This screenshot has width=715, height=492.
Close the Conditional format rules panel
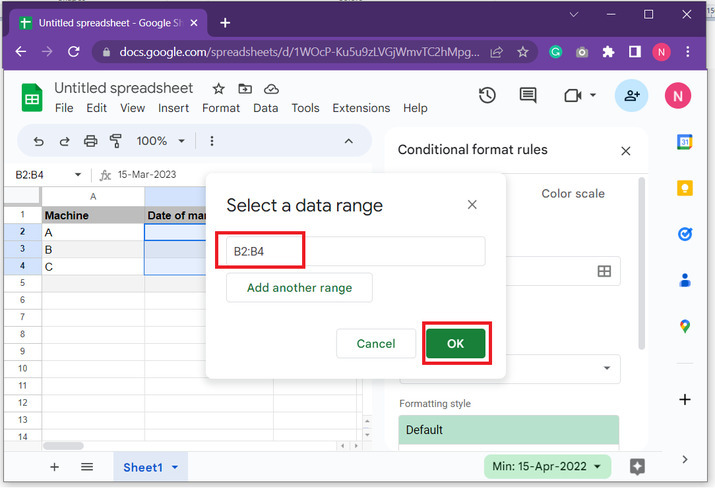click(626, 151)
